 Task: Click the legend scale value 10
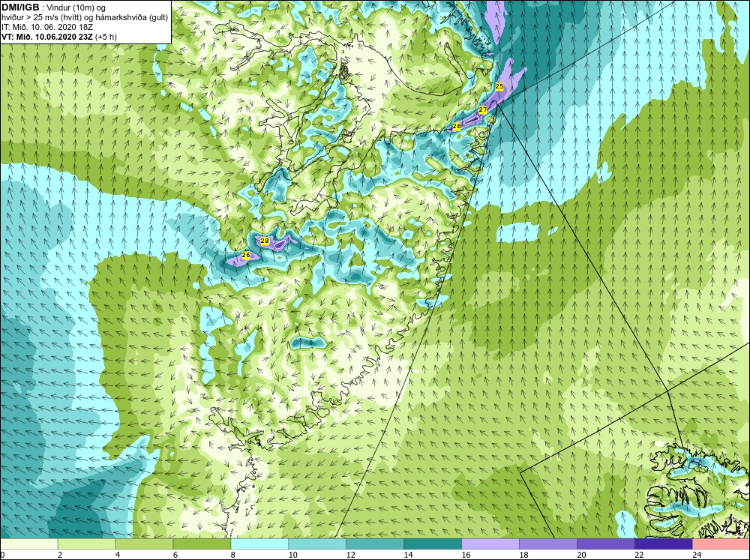coord(292,555)
